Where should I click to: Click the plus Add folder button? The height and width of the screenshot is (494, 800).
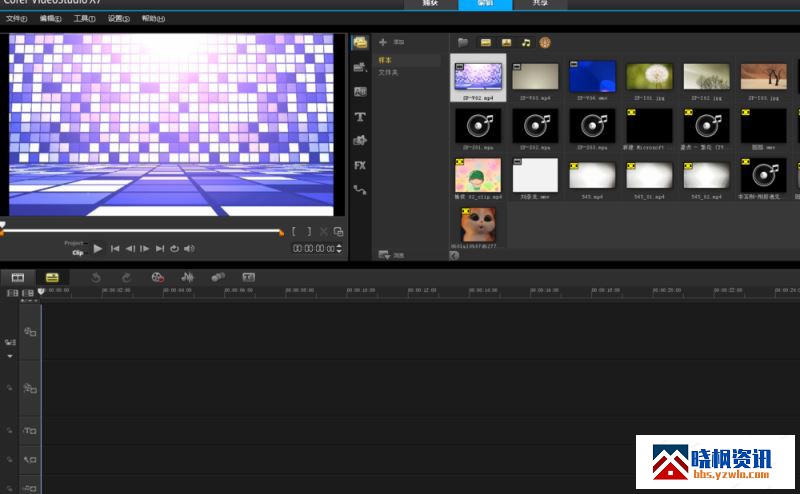pyautogui.click(x=383, y=42)
